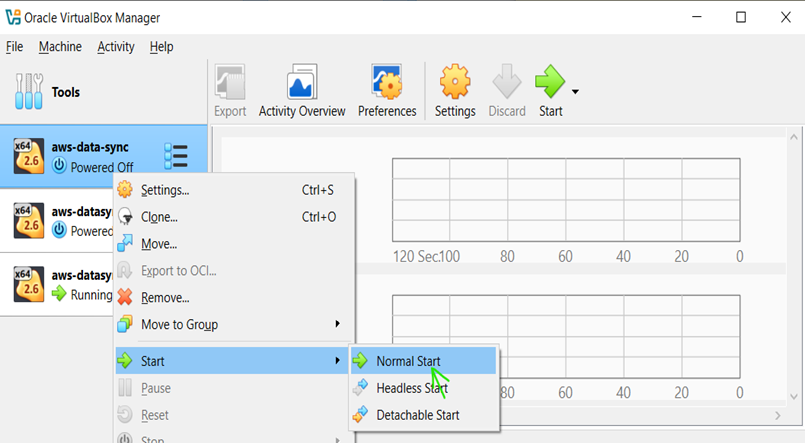The height and width of the screenshot is (443, 805).
Task: Click Reset in the context menu
Action: 234,415
